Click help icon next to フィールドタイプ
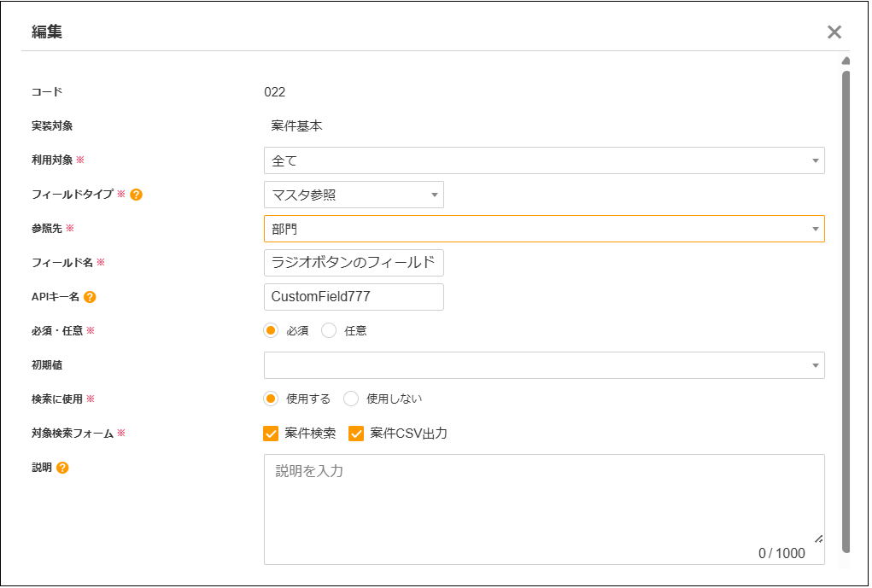Viewport: 872px width, 588px height. [x=136, y=195]
